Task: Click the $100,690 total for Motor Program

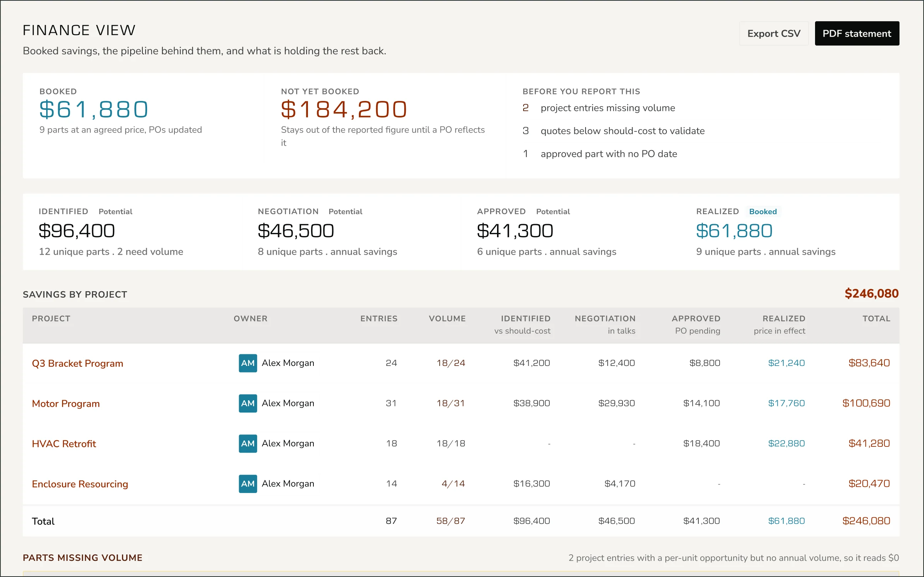Action: 866,403
